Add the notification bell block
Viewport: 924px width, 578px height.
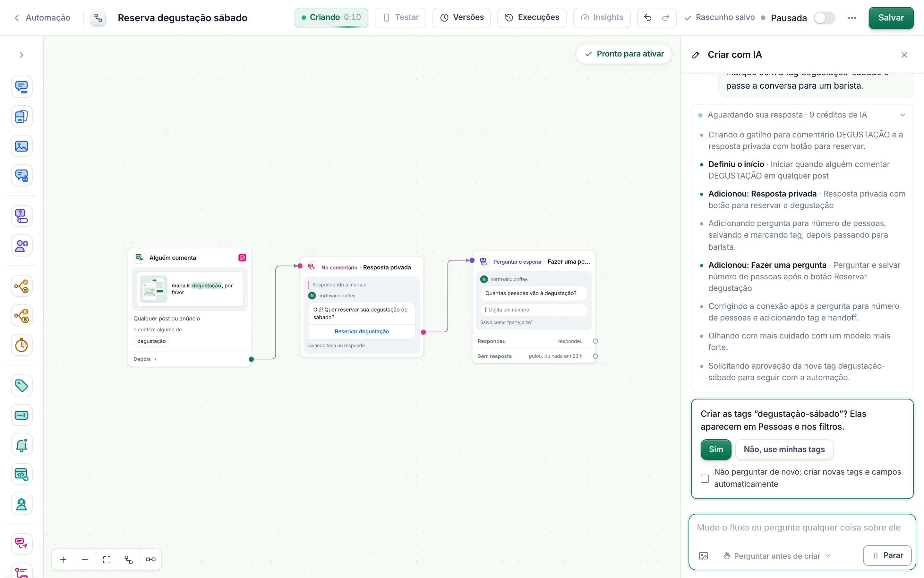coord(21,445)
